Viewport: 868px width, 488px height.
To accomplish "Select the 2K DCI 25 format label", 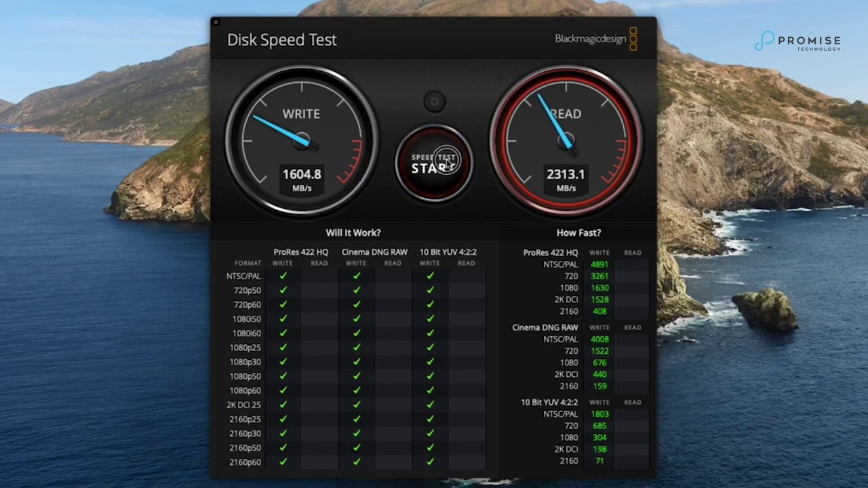I will (x=245, y=405).
